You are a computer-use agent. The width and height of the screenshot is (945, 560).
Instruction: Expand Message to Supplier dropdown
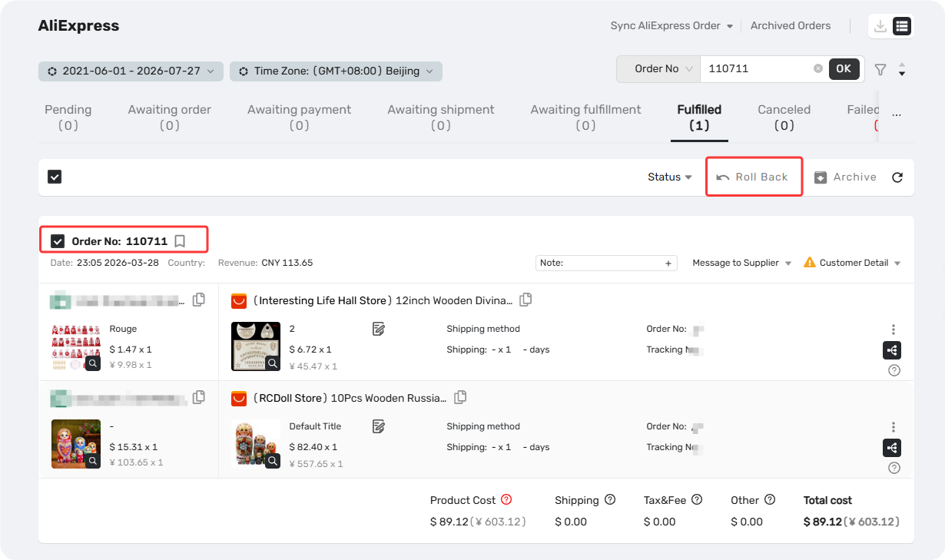(x=741, y=263)
